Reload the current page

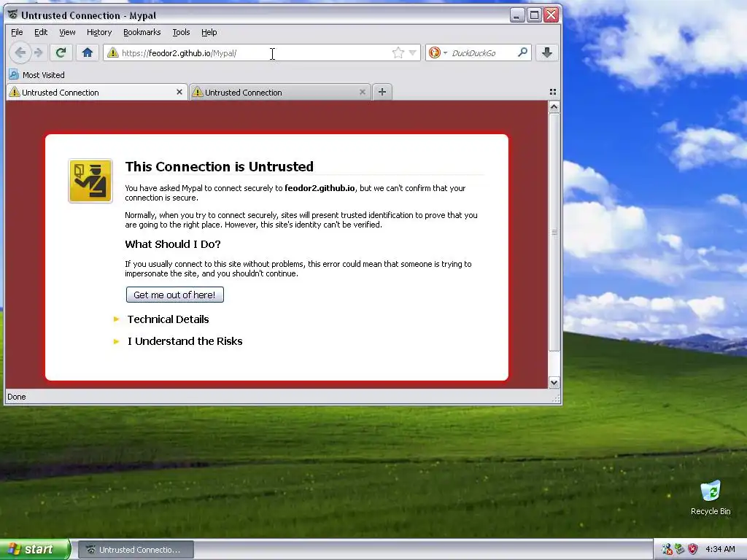(x=61, y=52)
